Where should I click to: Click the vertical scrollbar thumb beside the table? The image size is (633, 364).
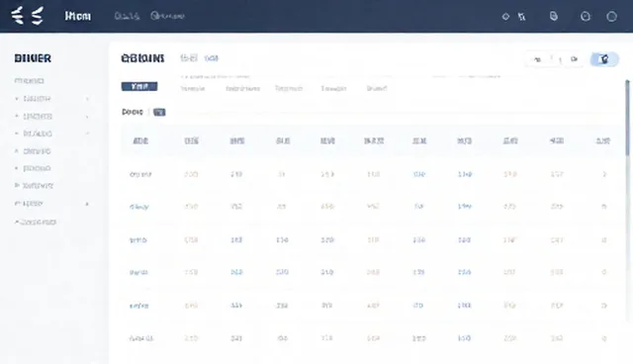[x=627, y=117]
